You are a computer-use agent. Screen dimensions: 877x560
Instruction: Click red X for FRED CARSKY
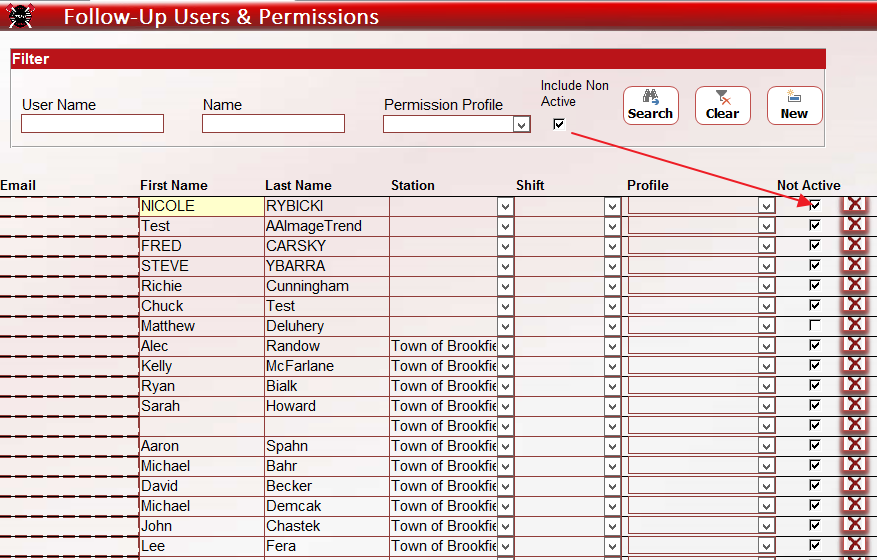[x=854, y=246]
